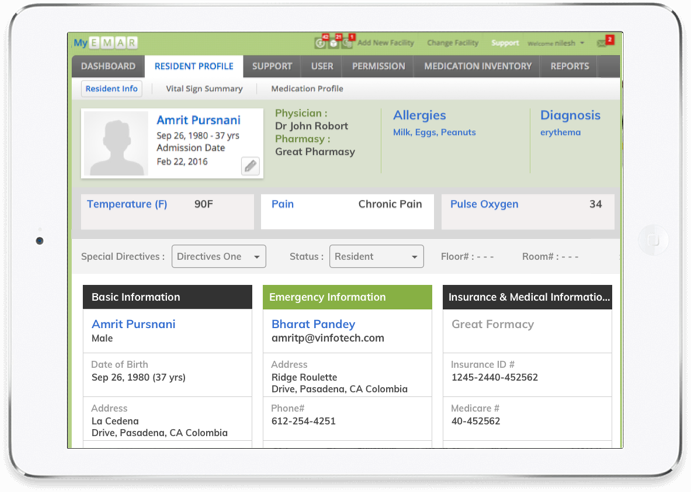Click the pulse oxygen value 34
This screenshot has width=691, height=492.
pyautogui.click(x=595, y=204)
